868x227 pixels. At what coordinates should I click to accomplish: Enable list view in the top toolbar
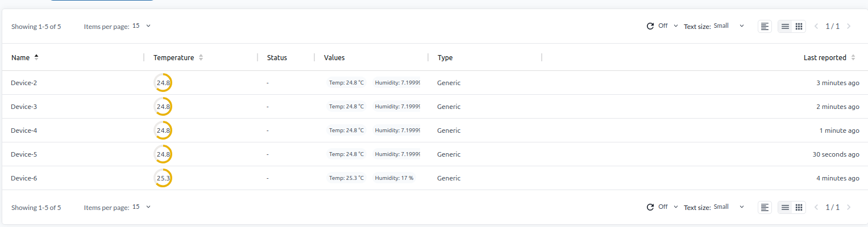[x=785, y=26]
